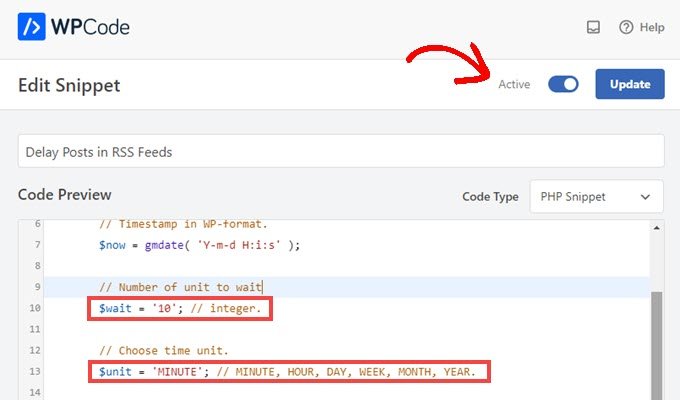Click the 'Code Type' label
The height and width of the screenshot is (400, 680).
pos(490,197)
